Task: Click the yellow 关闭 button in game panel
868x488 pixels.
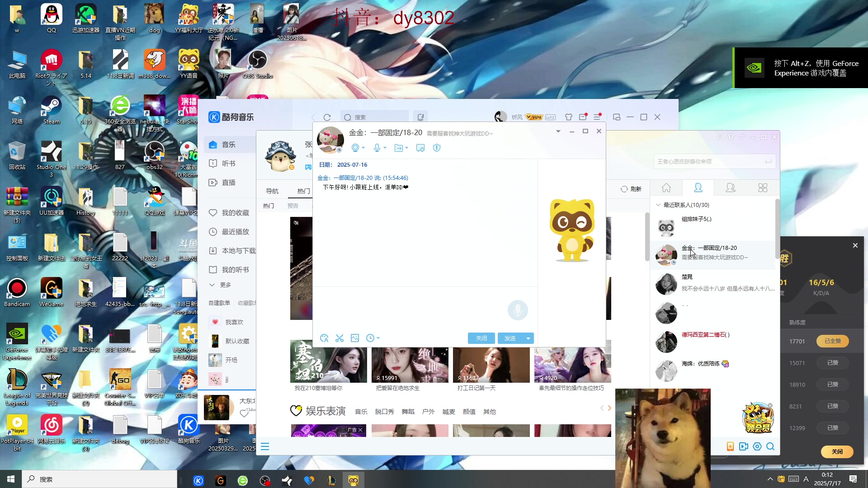Action: 837,452
